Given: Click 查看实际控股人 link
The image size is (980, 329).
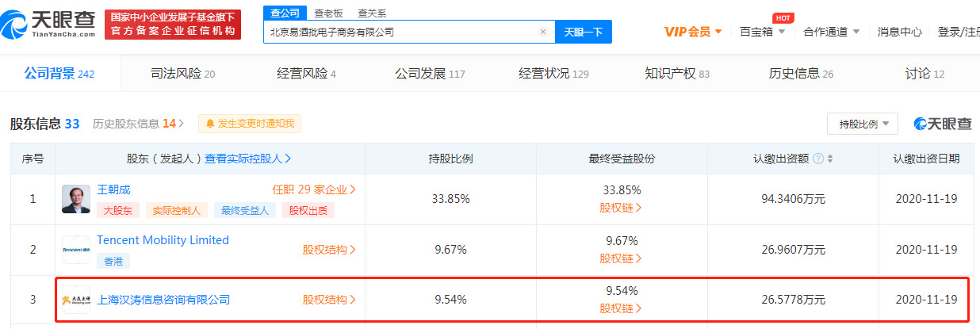Looking at the screenshot, I should pos(248,159).
